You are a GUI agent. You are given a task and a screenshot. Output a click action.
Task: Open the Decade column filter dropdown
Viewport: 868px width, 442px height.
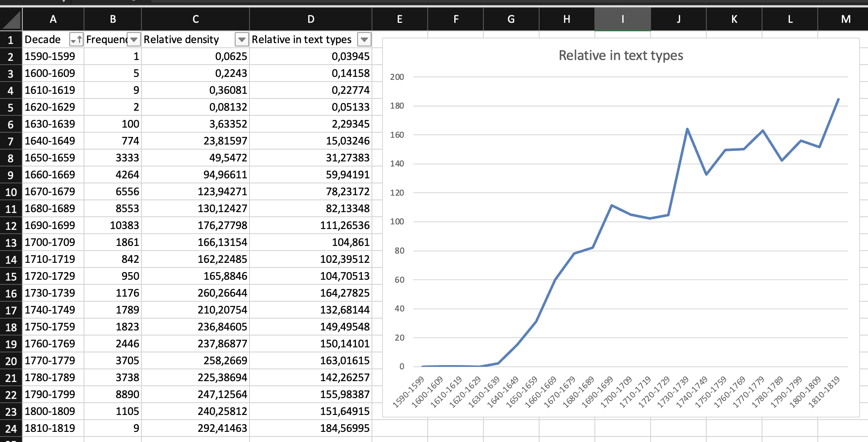click(x=76, y=40)
